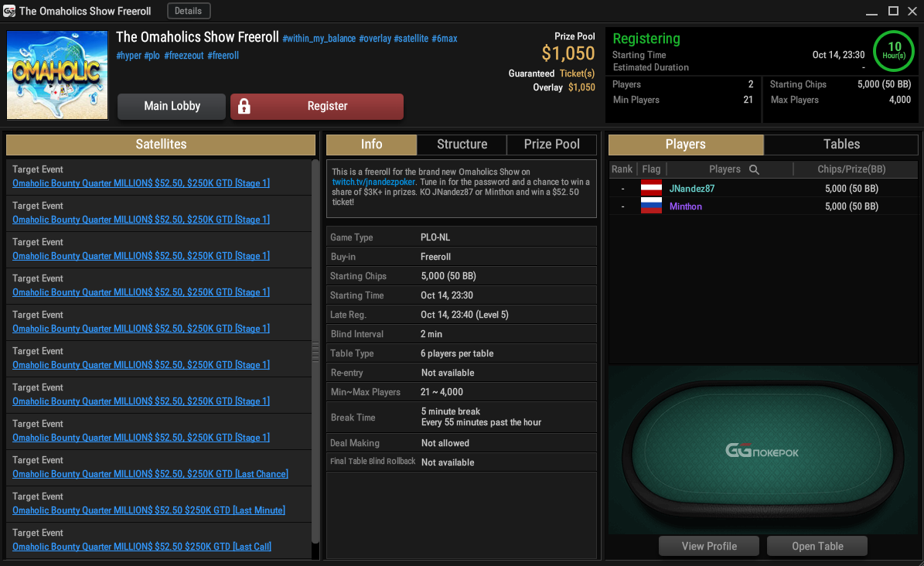Click the player search magnifier icon

pyautogui.click(x=754, y=170)
